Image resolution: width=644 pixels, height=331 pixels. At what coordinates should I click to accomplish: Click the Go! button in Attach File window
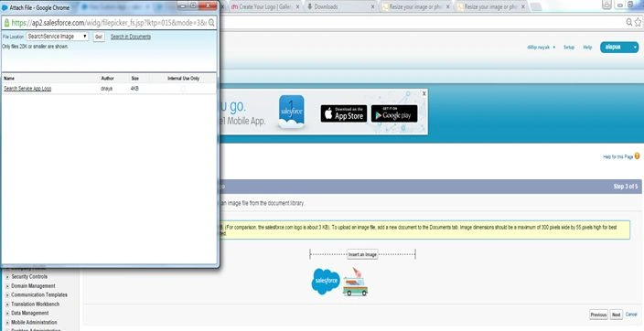click(99, 37)
